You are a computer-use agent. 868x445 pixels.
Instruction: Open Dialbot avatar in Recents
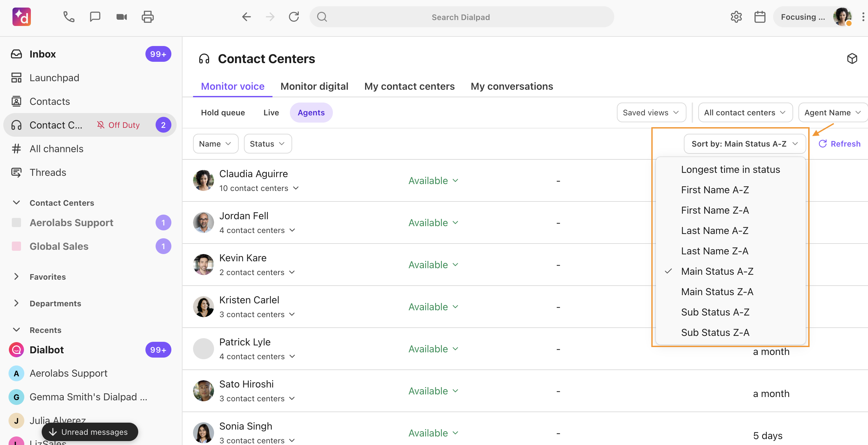(x=16, y=350)
